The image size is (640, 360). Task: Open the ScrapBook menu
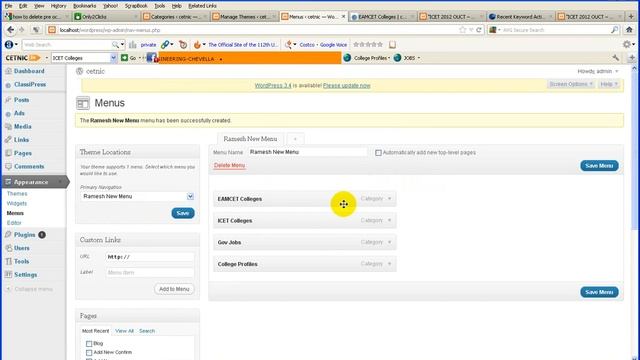(x=136, y=6)
